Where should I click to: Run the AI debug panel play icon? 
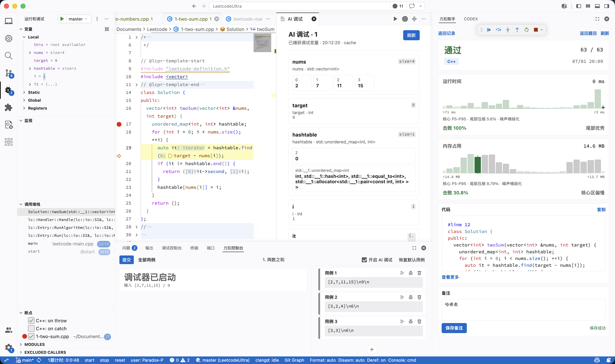(395, 19)
